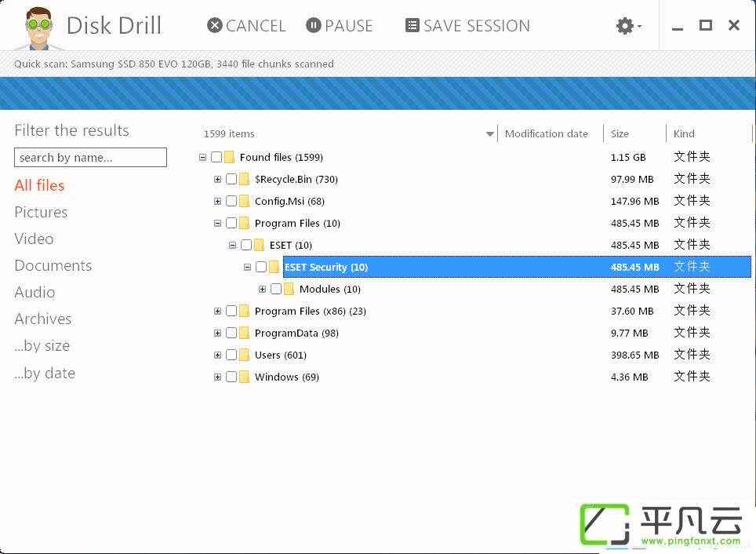This screenshot has width=756, height=554.
Task: Collapse the Program Files (10) node
Action: 217,224
